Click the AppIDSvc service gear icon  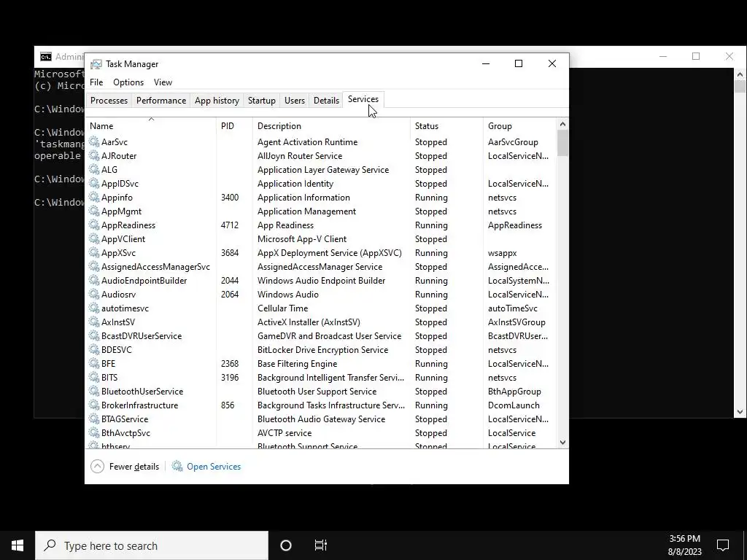click(94, 183)
